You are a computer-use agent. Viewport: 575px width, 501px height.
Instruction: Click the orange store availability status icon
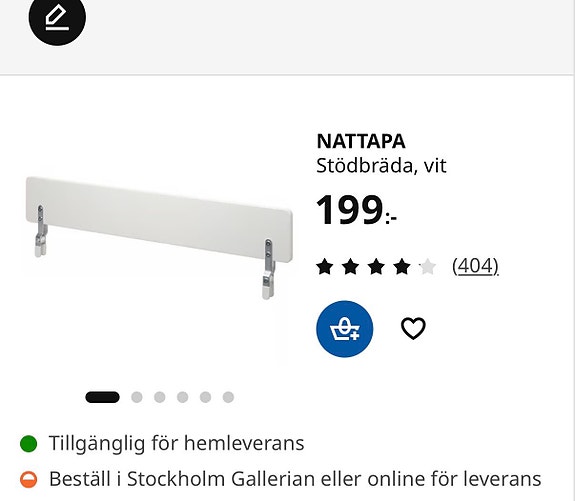coord(29,479)
